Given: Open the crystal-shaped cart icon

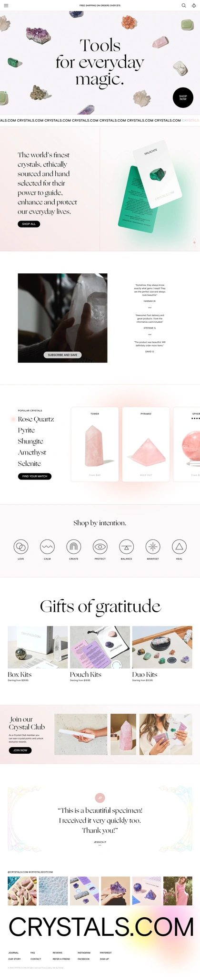Looking at the screenshot, I should 194,6.
